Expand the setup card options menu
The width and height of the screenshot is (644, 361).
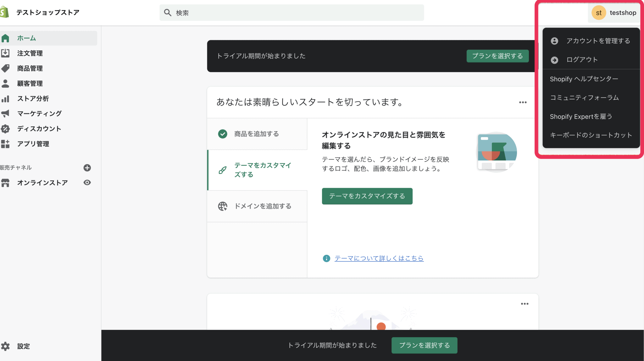[523, 102]
